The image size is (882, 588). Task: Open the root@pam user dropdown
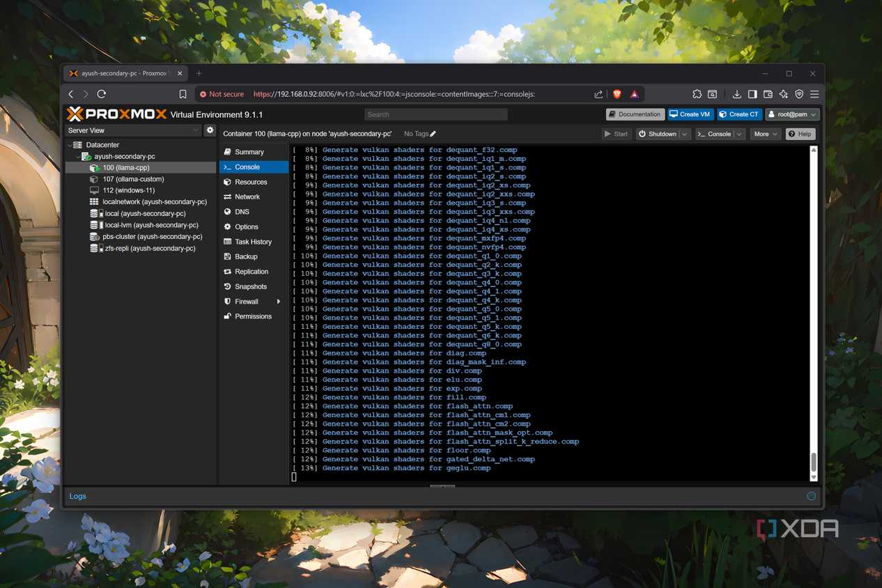coord(793,114)
